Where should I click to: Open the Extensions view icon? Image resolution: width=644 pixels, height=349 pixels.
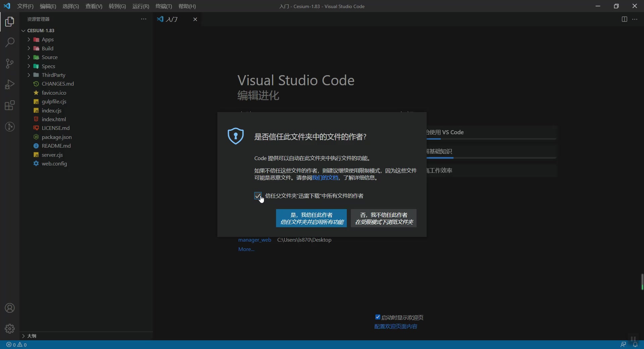[10, 105]
